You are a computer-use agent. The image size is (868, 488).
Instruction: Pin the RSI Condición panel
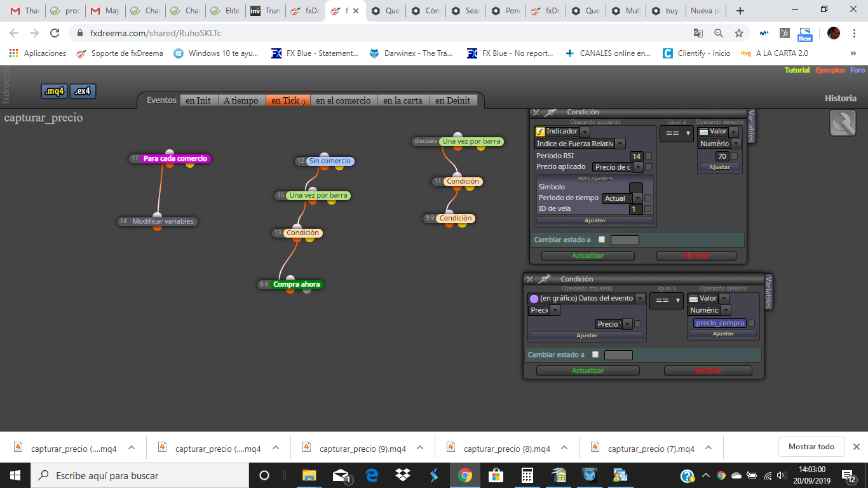pyautogui.click(x=550, y=112)
